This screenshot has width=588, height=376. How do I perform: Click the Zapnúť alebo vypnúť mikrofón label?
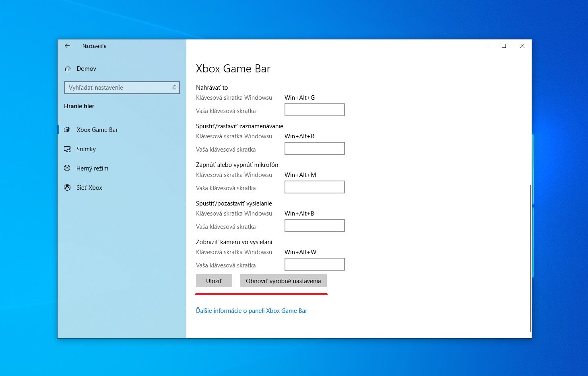(x=237, y=165)
